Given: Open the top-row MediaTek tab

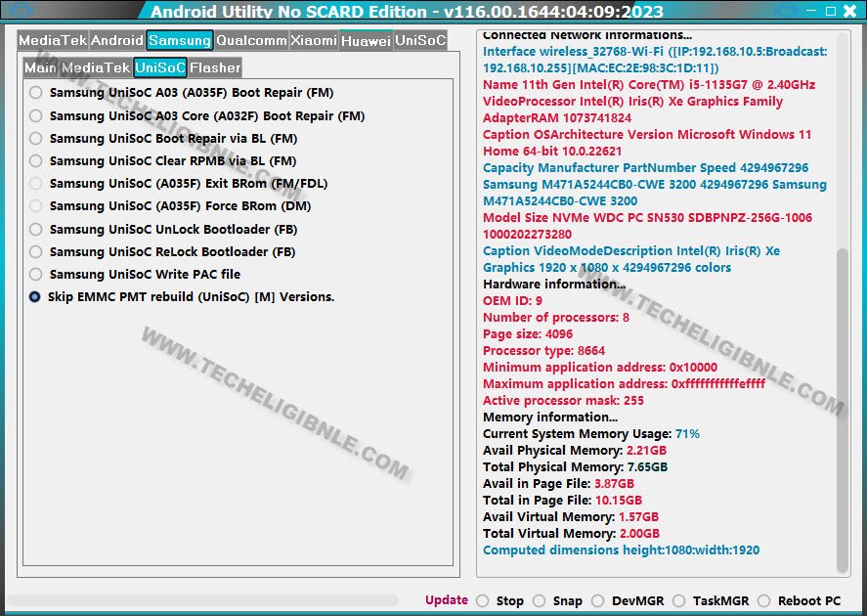Looking at the screenshot, I should click(53, 40).
